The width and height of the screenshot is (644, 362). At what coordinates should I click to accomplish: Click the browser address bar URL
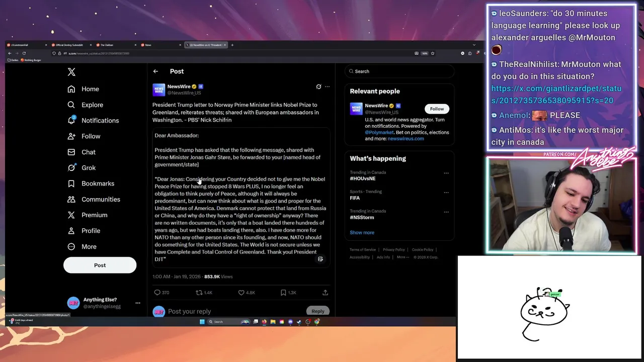[x=99, y=53]
